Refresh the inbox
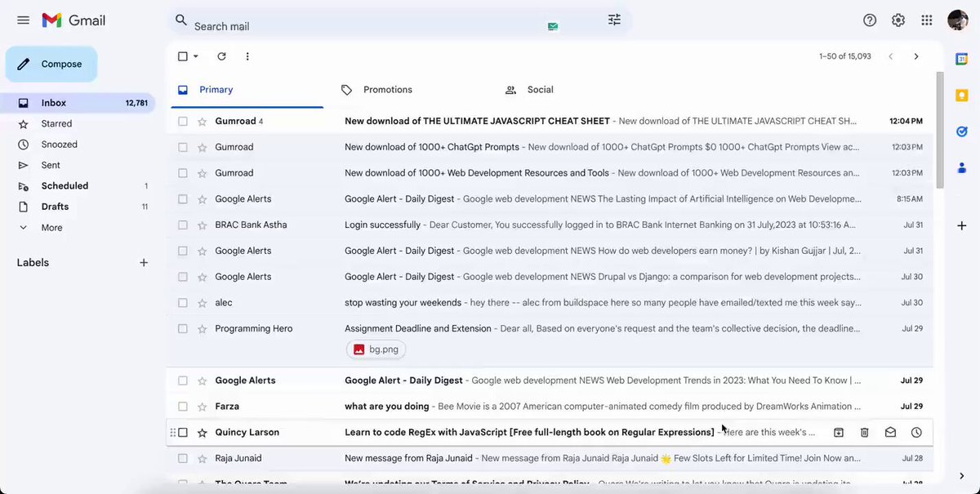This screenshot has height=494, width=980. (x=221, y=56)
